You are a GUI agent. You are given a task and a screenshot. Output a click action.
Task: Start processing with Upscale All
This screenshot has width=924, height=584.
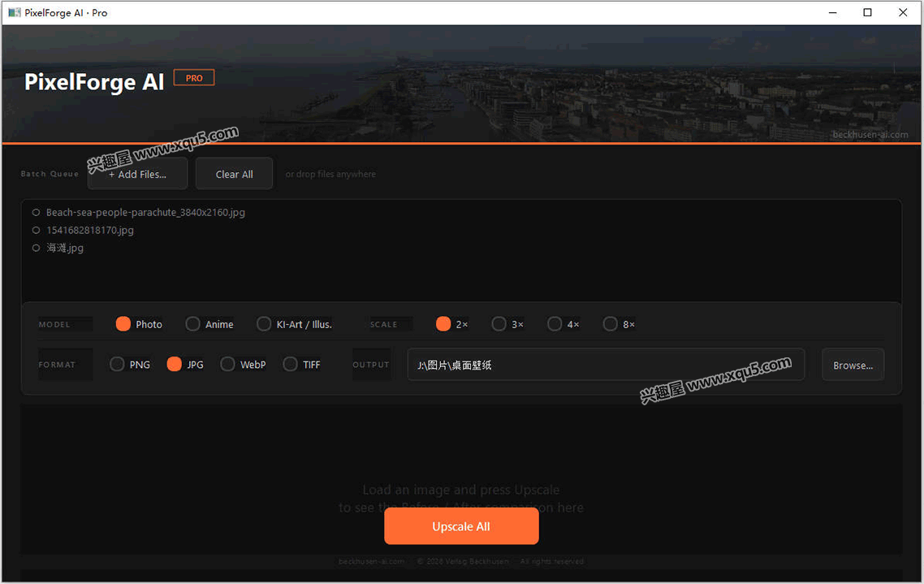pos(461,526)
